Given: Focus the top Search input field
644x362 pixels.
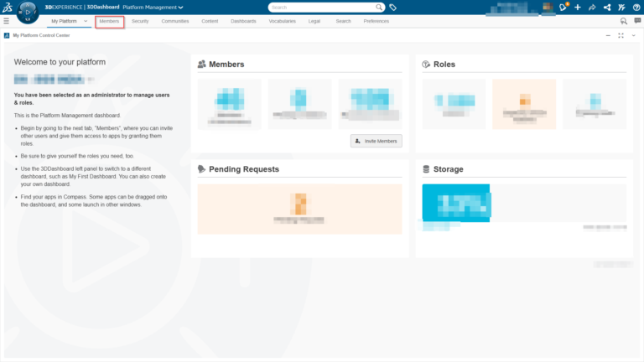Looking at the screenshot, I should coord(323,8).
